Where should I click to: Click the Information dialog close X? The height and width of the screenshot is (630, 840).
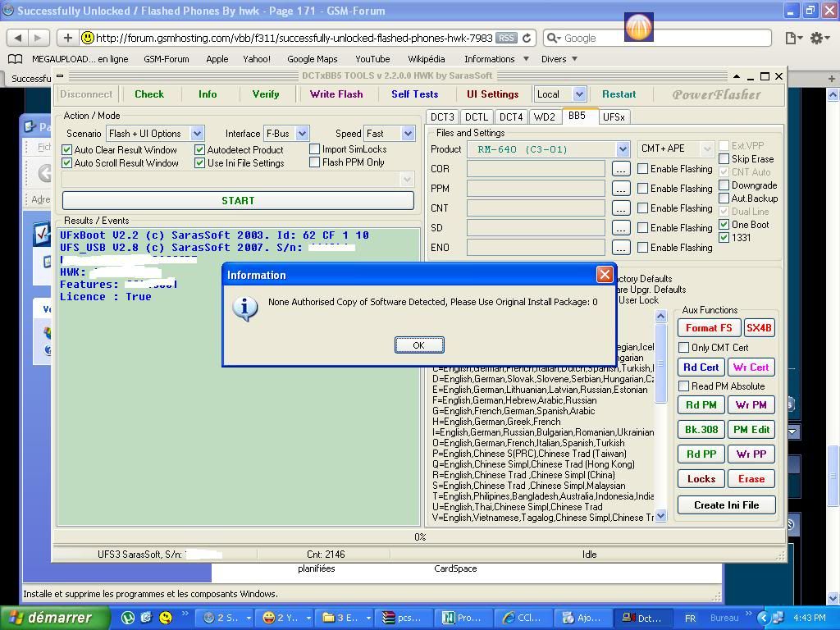coord(605,275)
